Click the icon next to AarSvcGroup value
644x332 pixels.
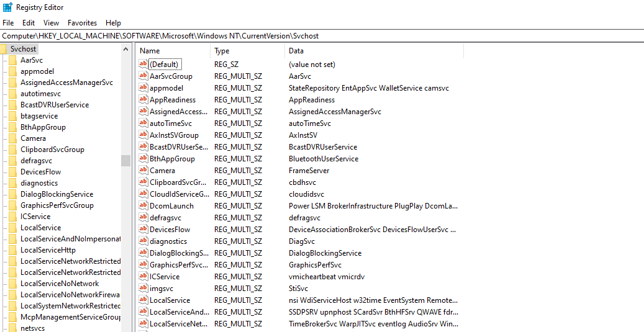pyautogui.click(x=143, y=76)
